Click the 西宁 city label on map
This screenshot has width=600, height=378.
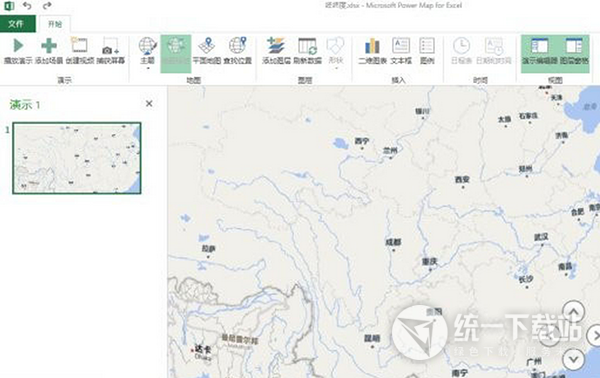pyautogui.click(x=362, y=141)
